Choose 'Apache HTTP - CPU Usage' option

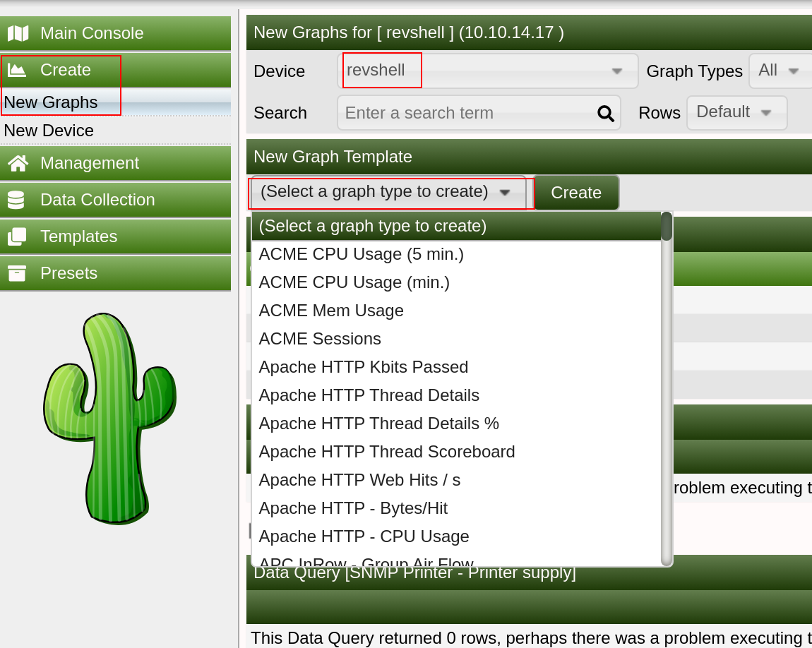[456, 536]
